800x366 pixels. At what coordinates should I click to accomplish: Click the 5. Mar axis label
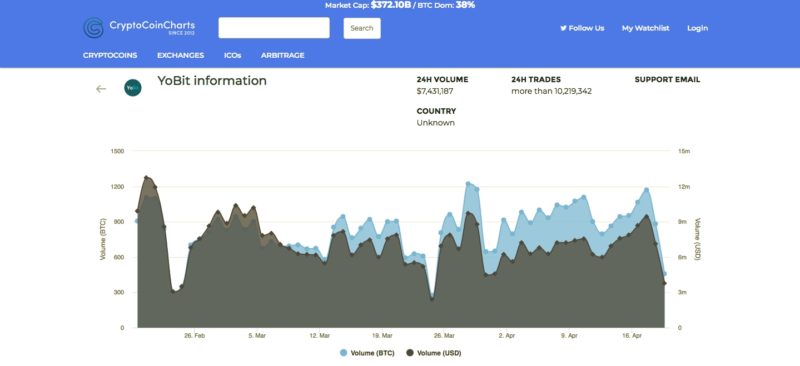pos(257,336)
